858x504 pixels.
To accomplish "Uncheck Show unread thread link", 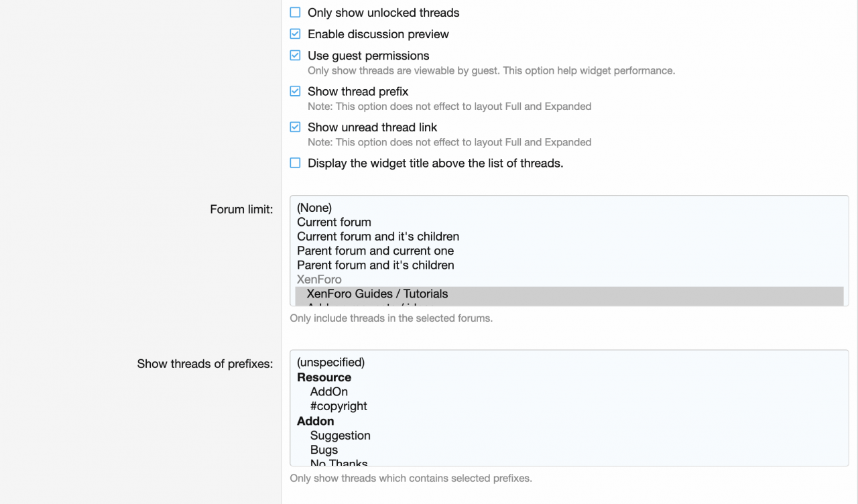I will click(295, 127).
